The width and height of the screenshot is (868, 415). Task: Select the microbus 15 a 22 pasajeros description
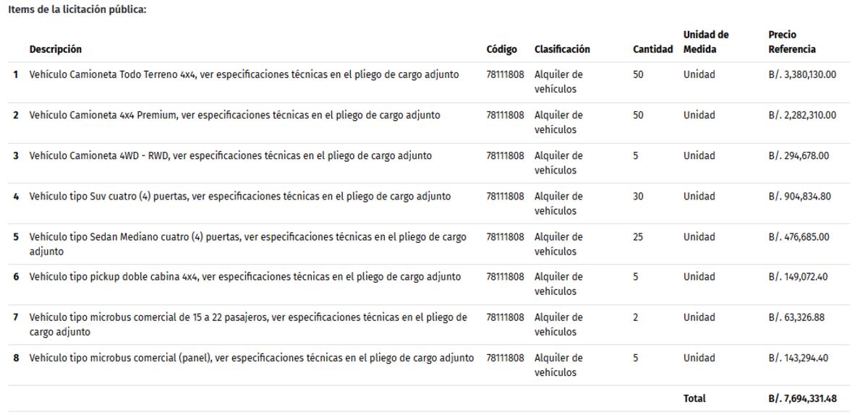[x=247, y=324]
